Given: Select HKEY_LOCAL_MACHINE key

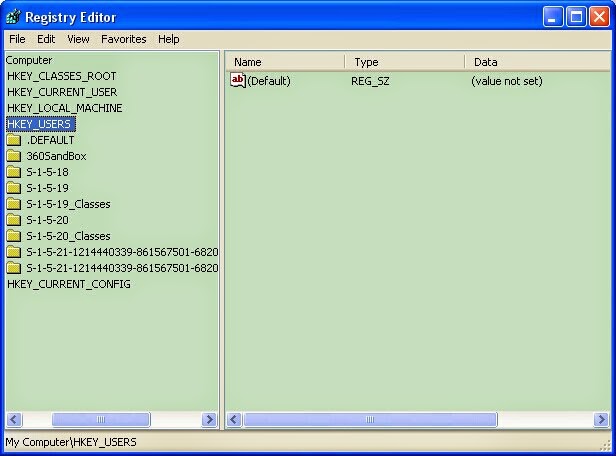Looking at the screenshot, I should pyautogui.click(x=65, y=108).
